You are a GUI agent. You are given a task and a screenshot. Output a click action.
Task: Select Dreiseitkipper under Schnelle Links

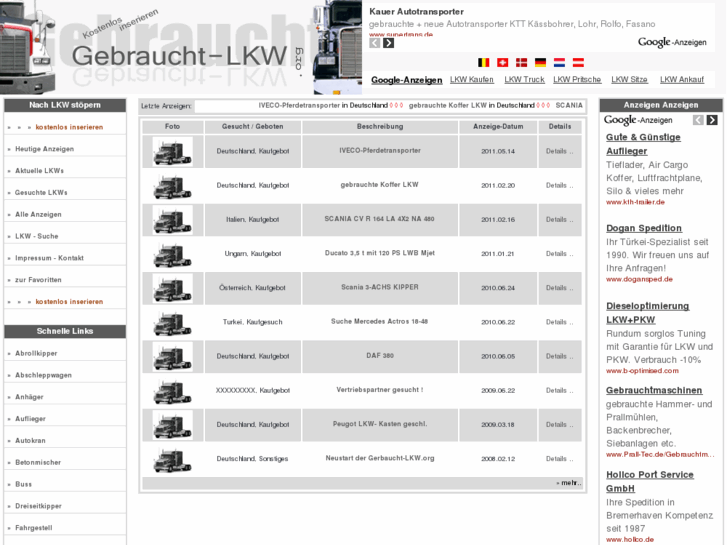pos(38,506)
